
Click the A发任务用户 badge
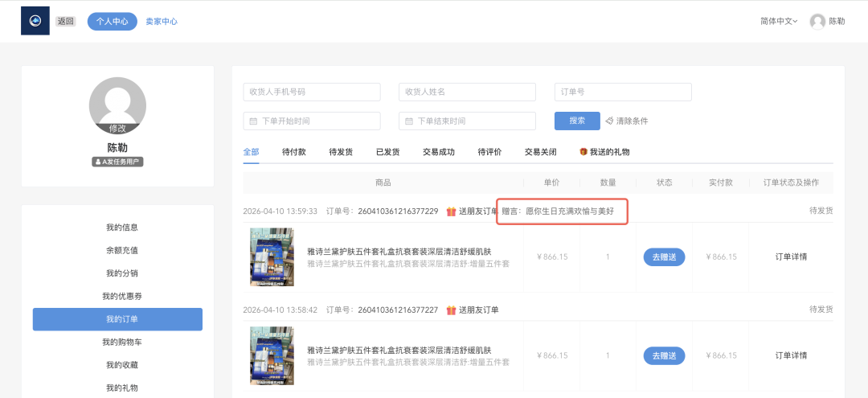tap(117, 162)
